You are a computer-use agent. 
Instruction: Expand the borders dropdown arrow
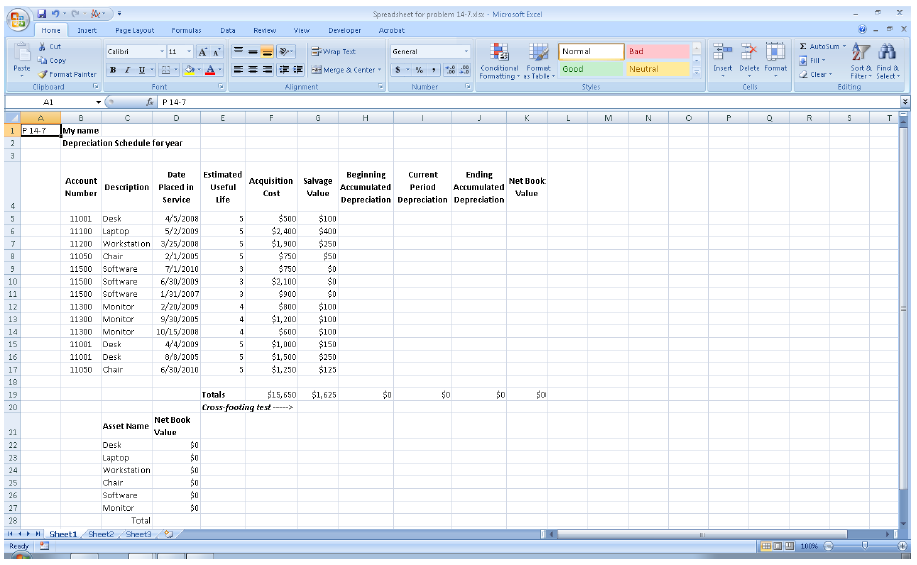pyautogui.click(x=175, y=70)
